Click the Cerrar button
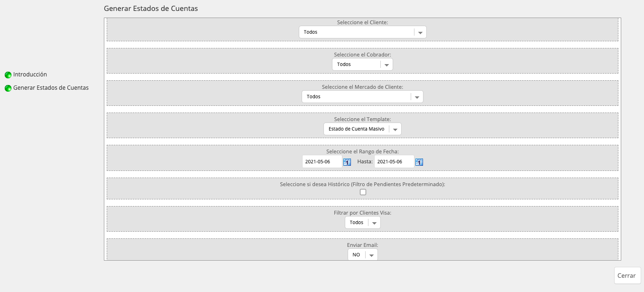 point(627,275)
